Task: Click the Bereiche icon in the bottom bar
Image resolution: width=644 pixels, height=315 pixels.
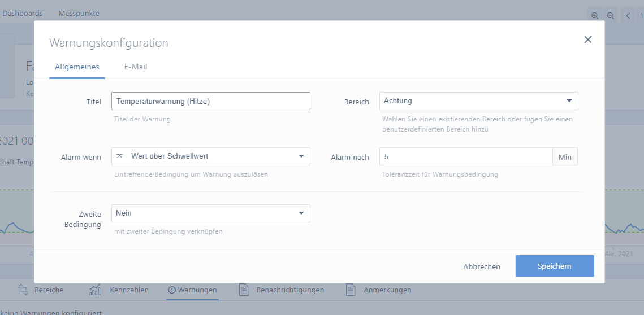Action: click(23, 290)
